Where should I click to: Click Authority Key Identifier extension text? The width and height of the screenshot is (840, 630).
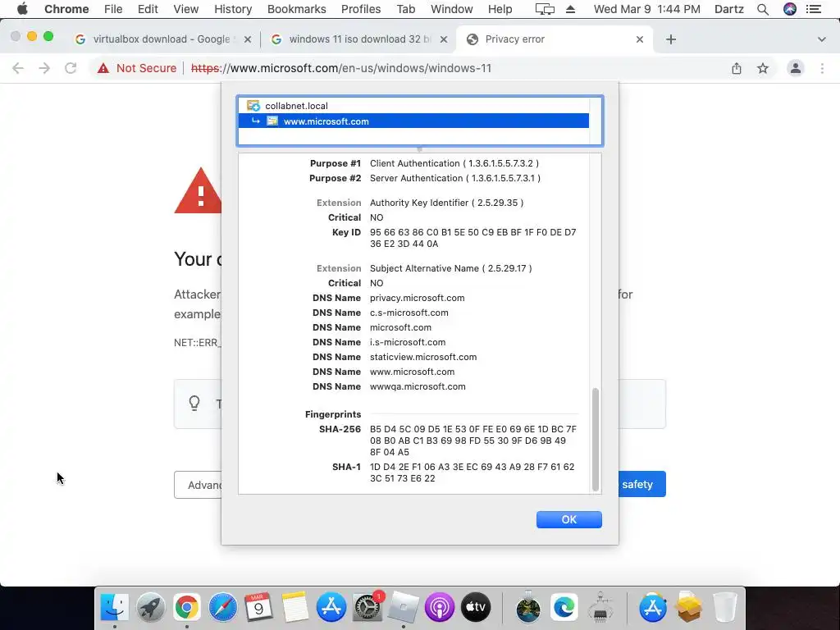tap(447, 203)
